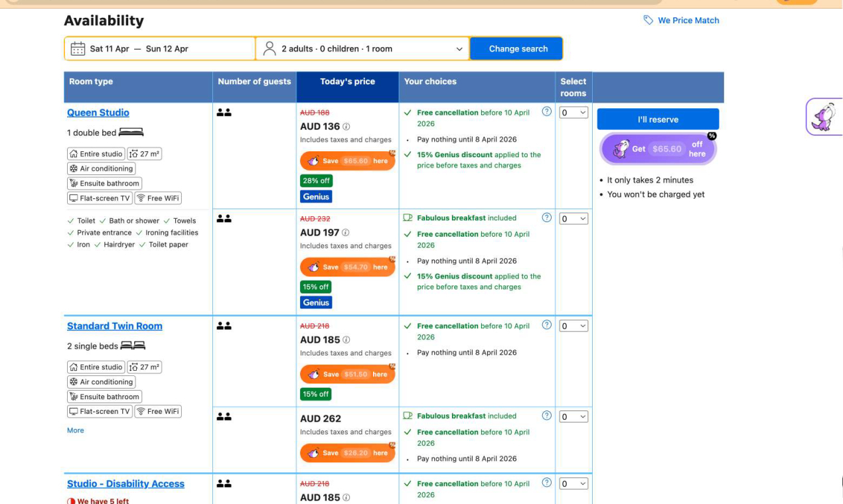The width and height of the screenshot is (843, 504).
Task: Click help icon beside Standard Twin free cancellation
Action: [546, 325]
